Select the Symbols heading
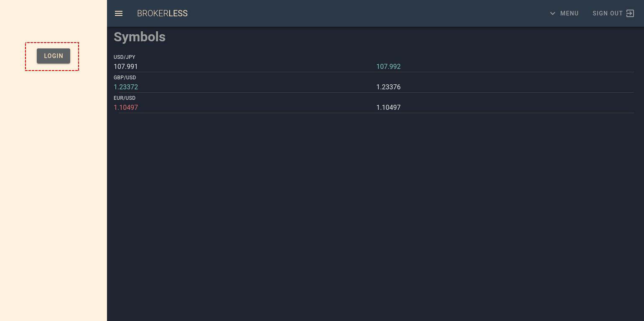 click(x=140, y=37)
